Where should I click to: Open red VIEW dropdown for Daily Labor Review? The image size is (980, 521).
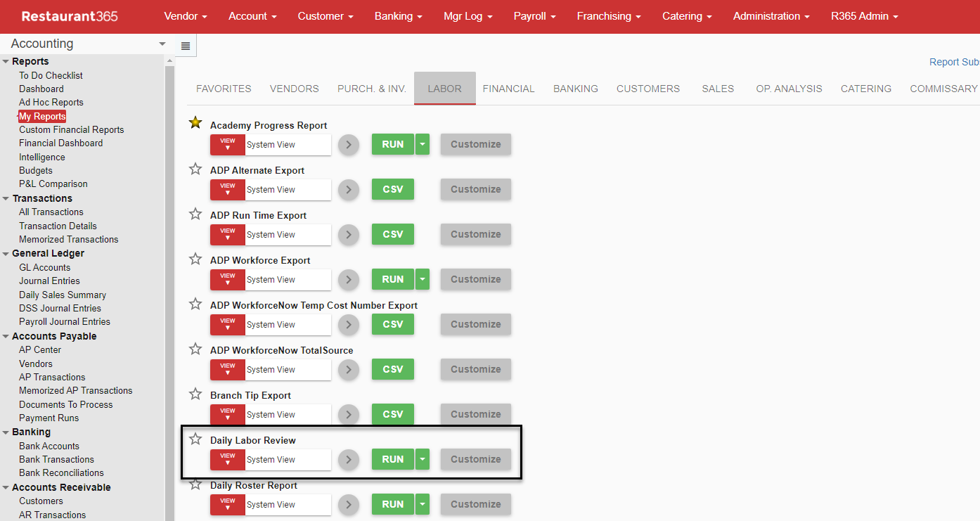(228, 460)
